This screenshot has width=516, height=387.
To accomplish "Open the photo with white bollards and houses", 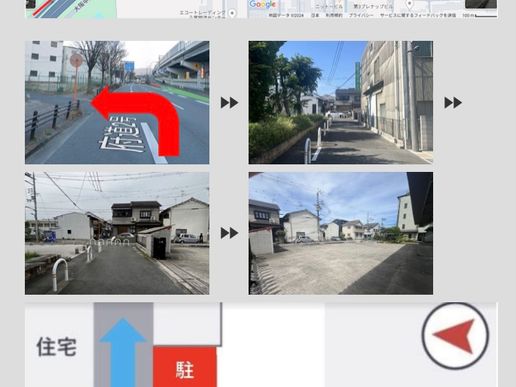I will click(x=117, y=233).
